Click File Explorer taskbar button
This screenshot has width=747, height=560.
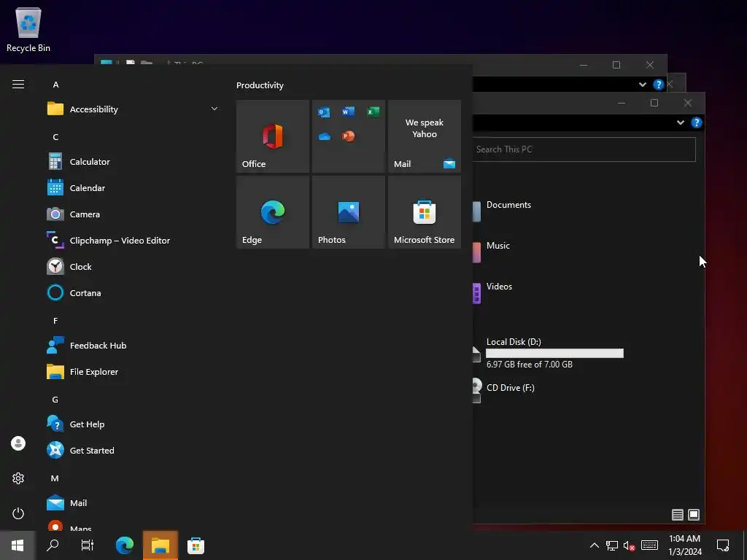click(x=160, y=545)
